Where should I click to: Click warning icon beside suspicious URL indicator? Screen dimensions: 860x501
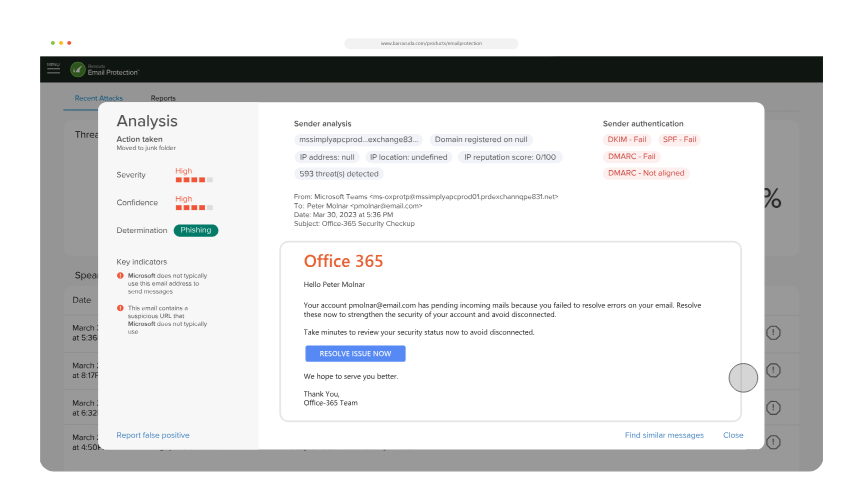click(x=120, y=308)
